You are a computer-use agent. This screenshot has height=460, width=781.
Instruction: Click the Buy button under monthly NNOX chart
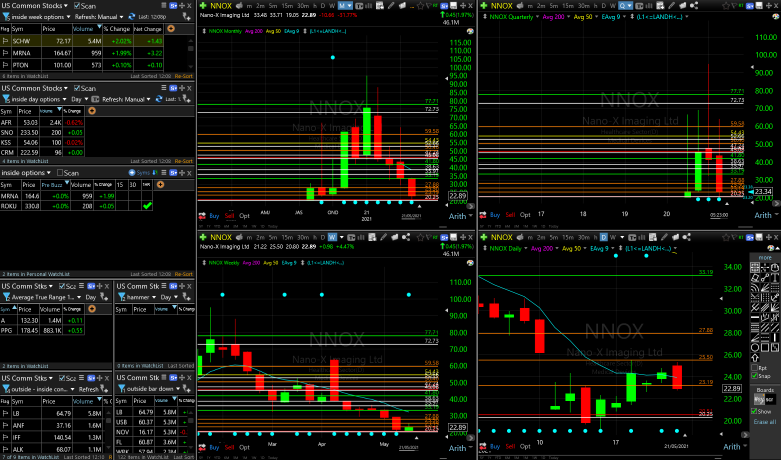coord(214,214)
